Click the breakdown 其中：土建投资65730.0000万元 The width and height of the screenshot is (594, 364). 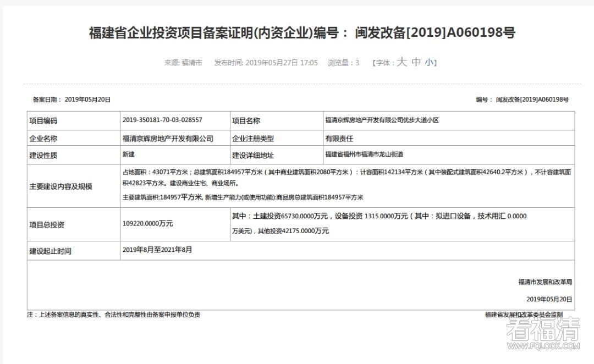tap(280, 216)
